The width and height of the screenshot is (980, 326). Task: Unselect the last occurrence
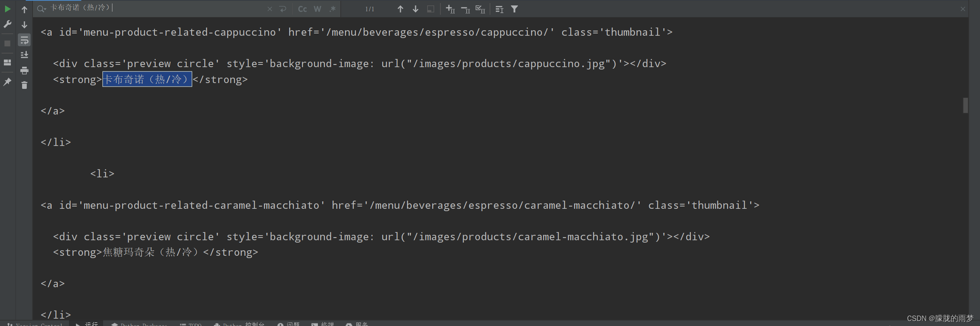point(465,9)
